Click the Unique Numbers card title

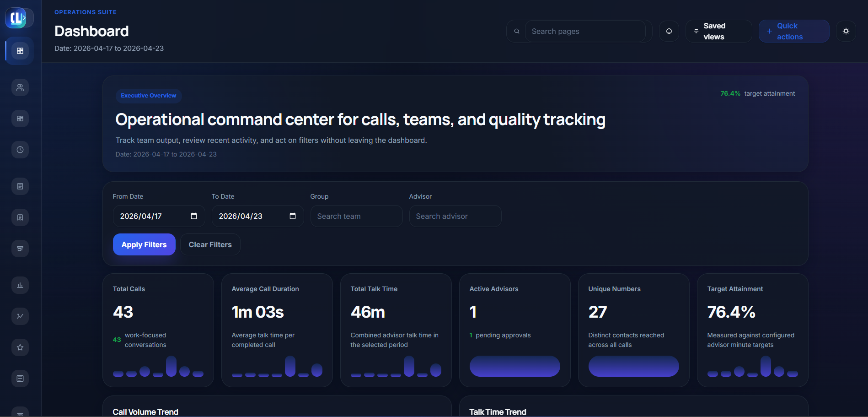615,289
